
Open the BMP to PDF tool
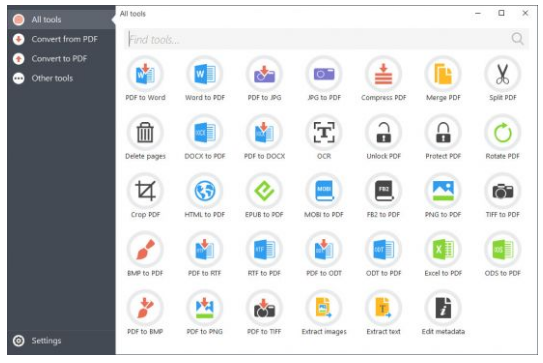point(145,249)
